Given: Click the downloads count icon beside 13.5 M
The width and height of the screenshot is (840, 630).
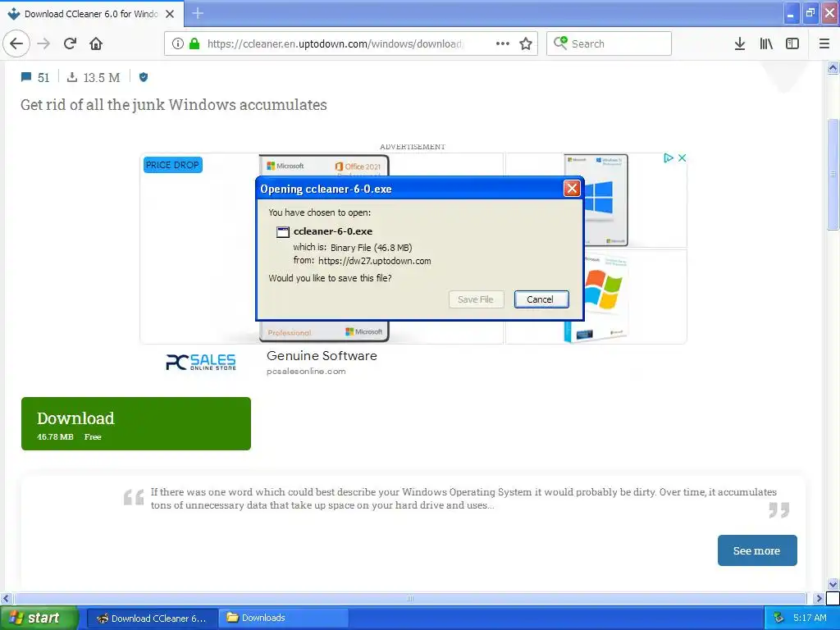Looking at the screenshot, I should point(72,77).
